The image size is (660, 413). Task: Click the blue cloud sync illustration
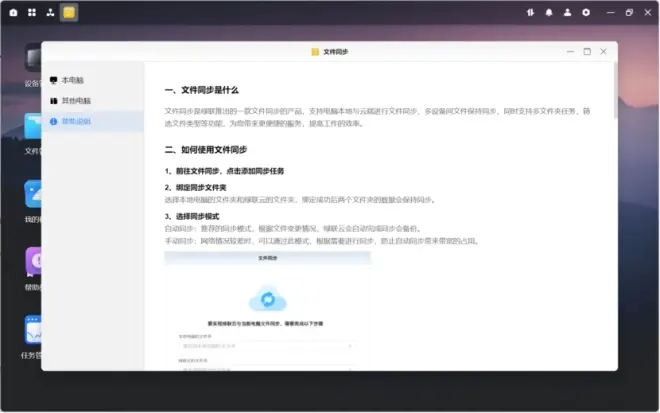268,298
